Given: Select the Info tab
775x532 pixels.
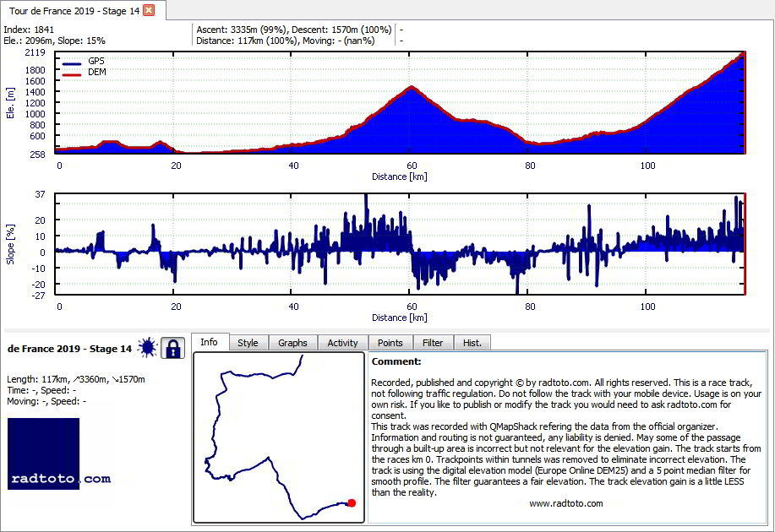Looking at the screenshot, I should [x=209, y=342].
